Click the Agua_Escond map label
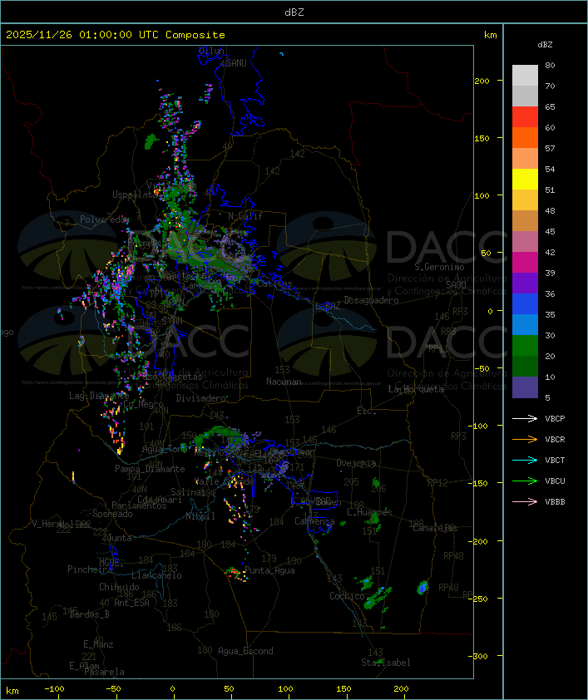588x700 pixels. (245, 651)
